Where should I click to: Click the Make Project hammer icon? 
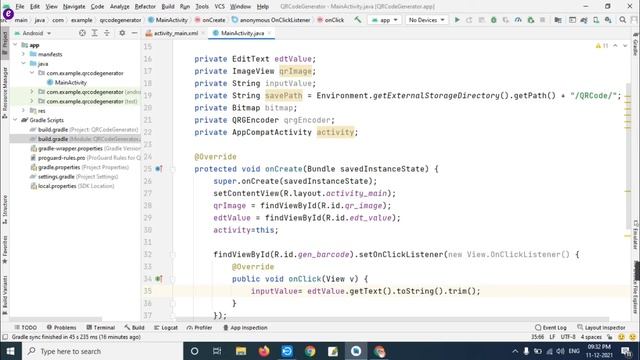358,20
